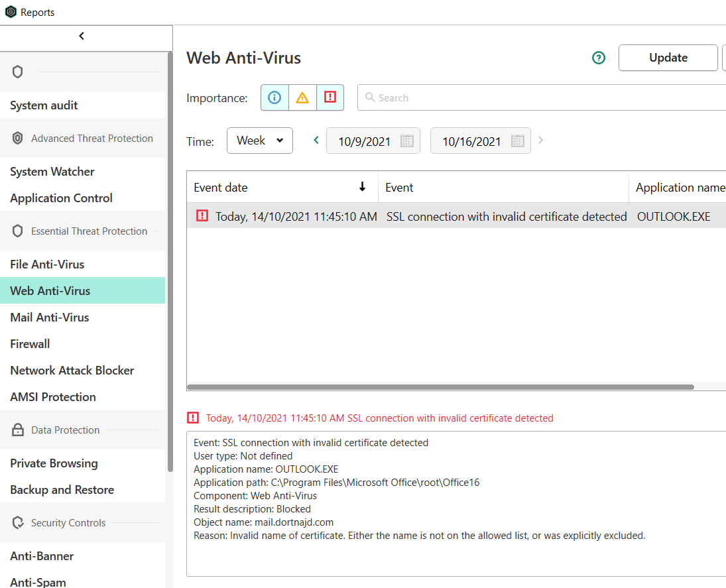Open Network Attack Blocker report
The width and height of the screenshot is (726, 588).
click(x=82, y=370)
